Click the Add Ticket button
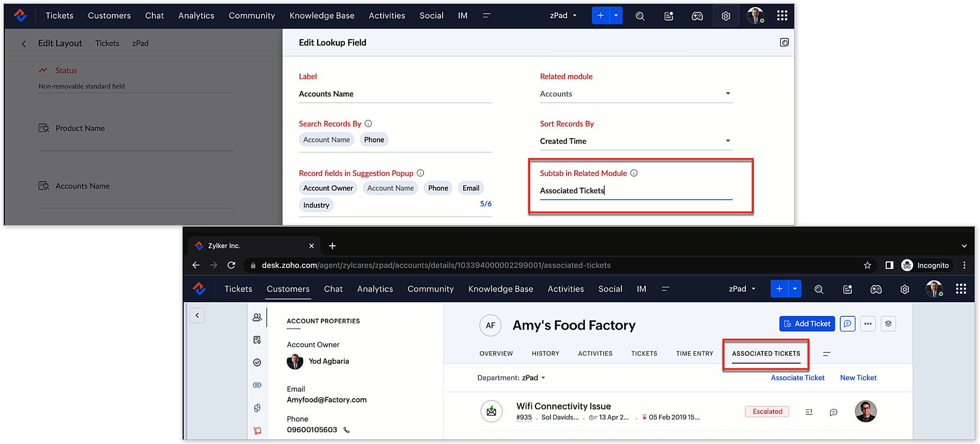Image resolution: width=980 pixels, height=444 pixels. [x=807, y=324]
